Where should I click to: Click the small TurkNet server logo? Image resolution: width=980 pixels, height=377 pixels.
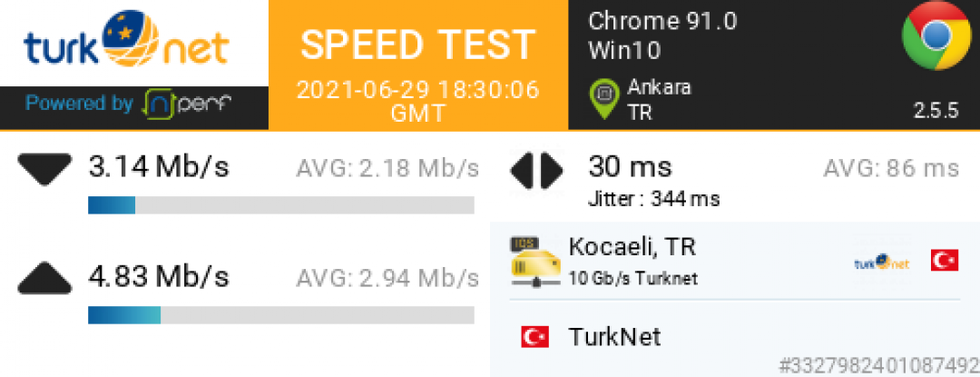pos(881,262)
